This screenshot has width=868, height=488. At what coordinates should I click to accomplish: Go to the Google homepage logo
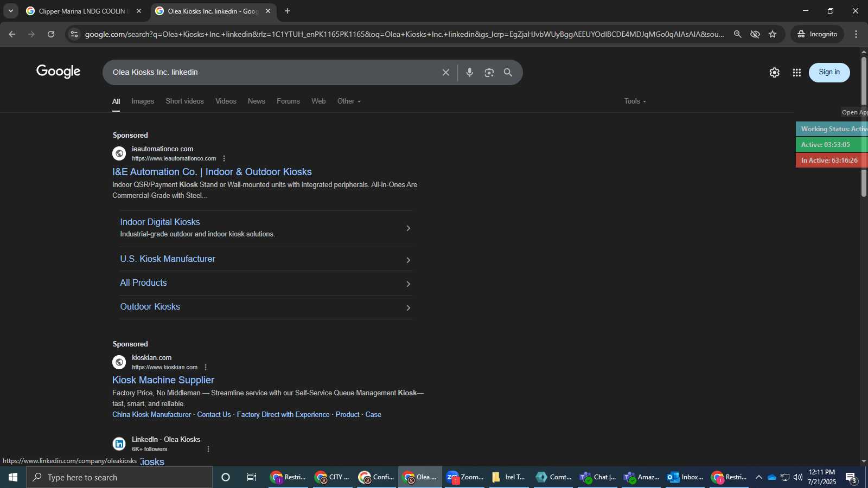point(59,72)
